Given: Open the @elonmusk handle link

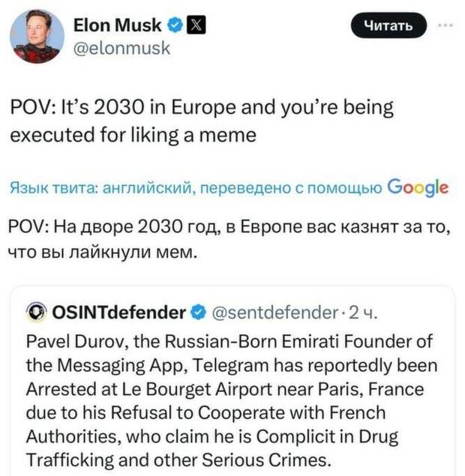Looking at the screenshot, I should (121, 49).
